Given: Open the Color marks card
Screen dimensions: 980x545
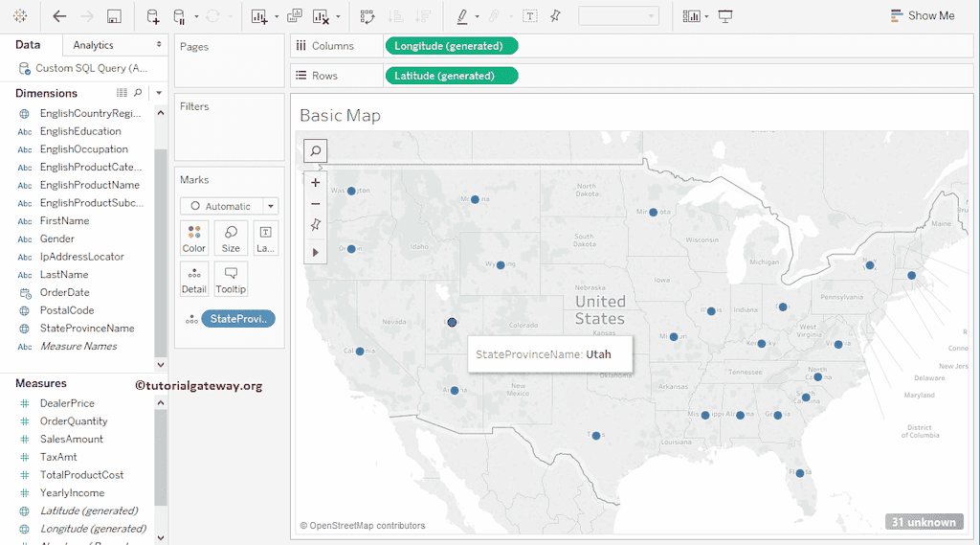Looking at the screenshot, I should click(194, 238).
